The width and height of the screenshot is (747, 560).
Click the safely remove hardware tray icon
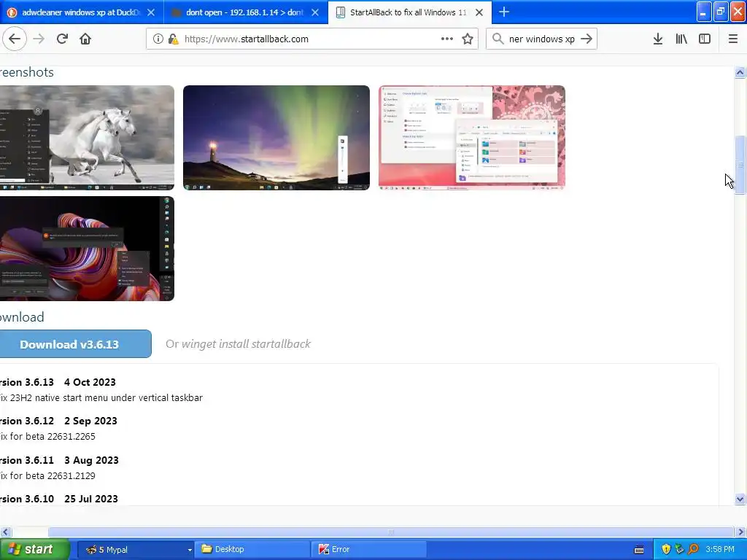click(x=679, y=550)
